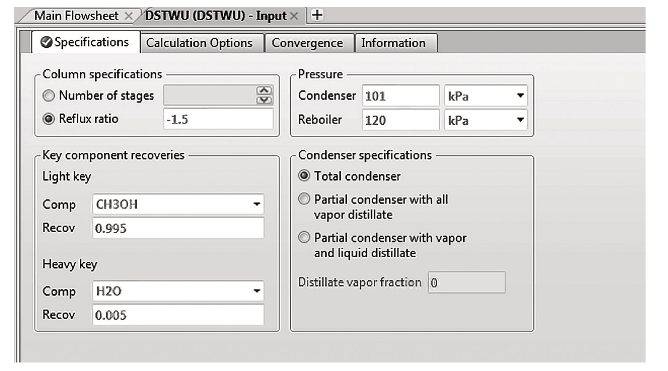This screenshot has height=371, width=668.
Task: Click the Reflux ratio value field
Action: pyautogui.click(x=218, y=119)
